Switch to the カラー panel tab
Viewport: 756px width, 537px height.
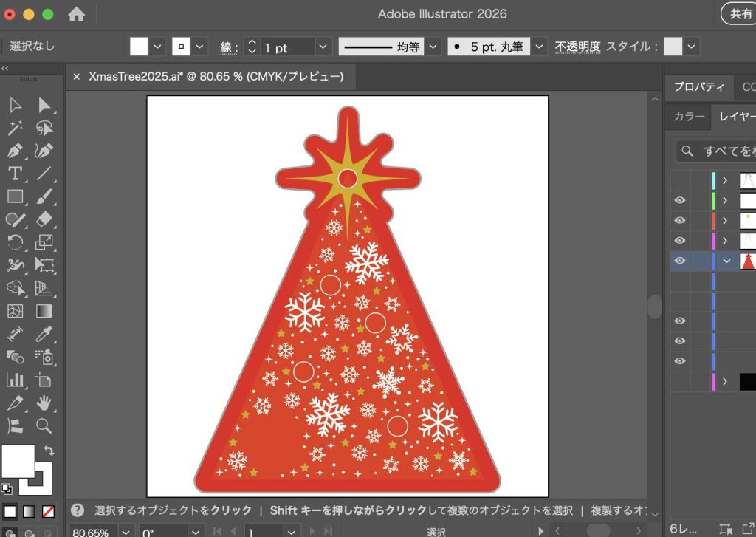[x=689, y=117]
